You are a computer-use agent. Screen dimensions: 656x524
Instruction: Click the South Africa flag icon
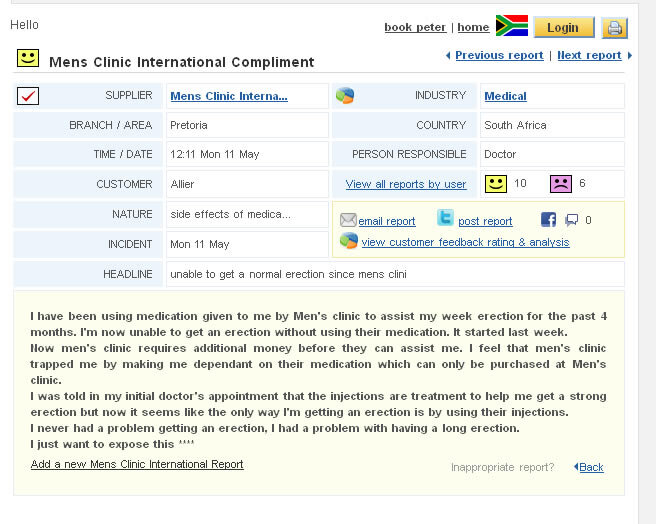click(x=512, y=26)
